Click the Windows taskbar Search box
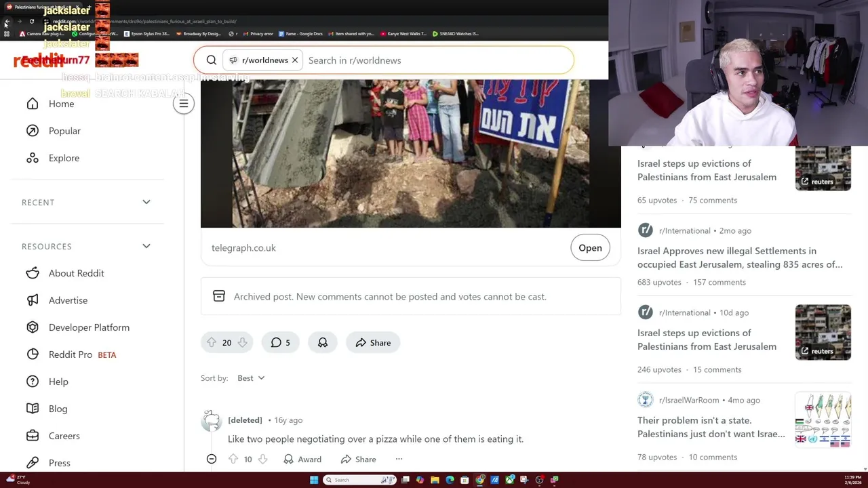 click(359, 480)
